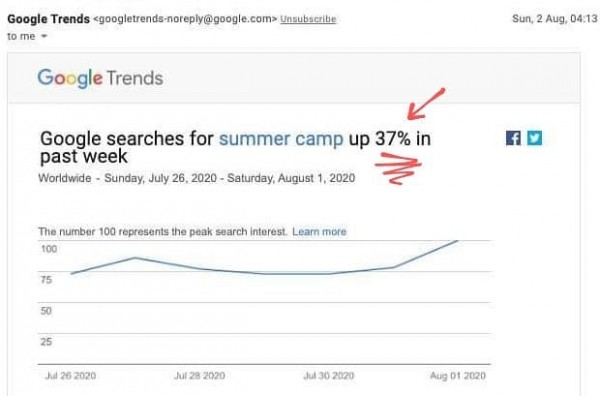Click the red scribble underline mark

[x=398, y=169]
